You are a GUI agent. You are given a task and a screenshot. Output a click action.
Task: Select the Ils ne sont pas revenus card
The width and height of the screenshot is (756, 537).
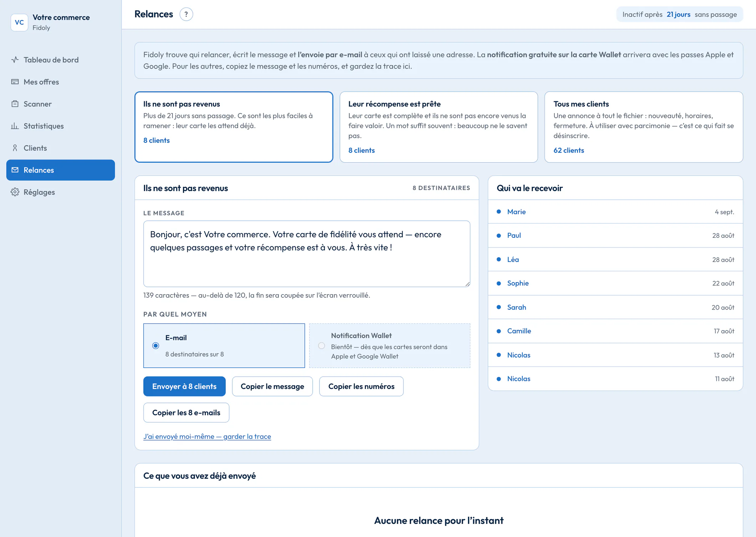tap(234, 127)
